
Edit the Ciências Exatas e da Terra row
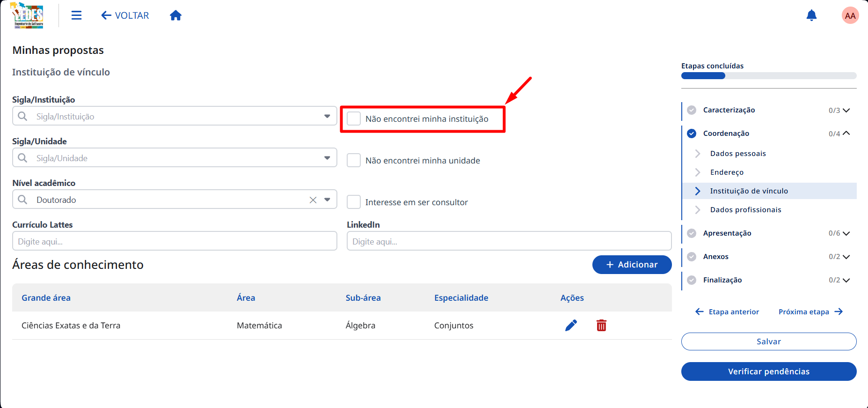[x=571, y=325]
